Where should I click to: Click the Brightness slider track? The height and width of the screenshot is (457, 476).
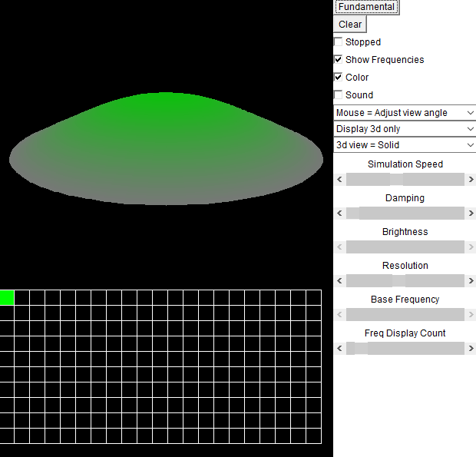click(405, 247)
